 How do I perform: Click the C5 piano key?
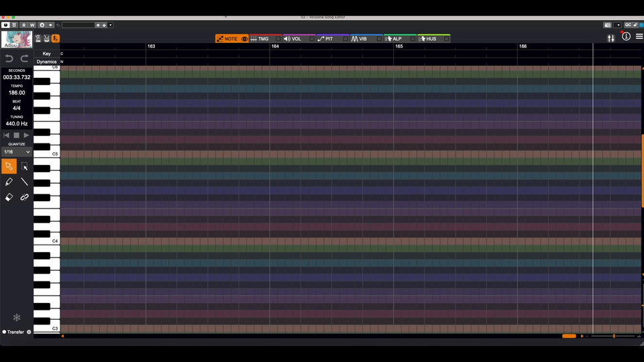[x=47, y=154]
